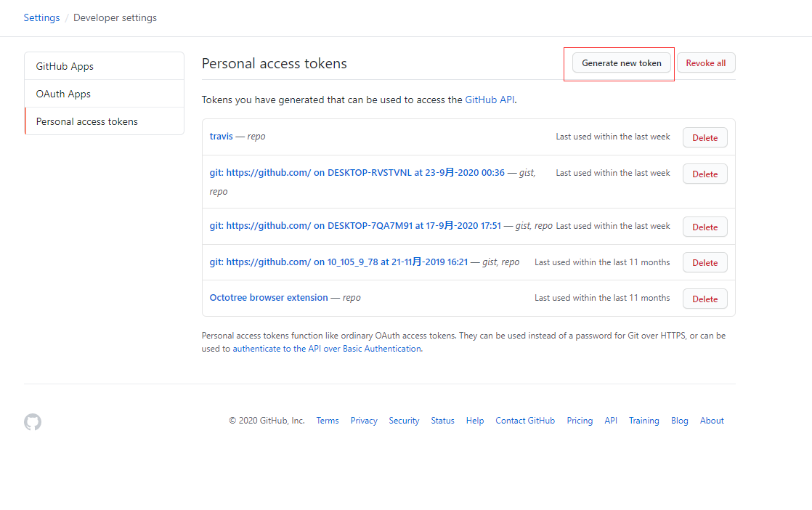
Task: Delete the 10_105_9_78 token
Action: point(705,262)
